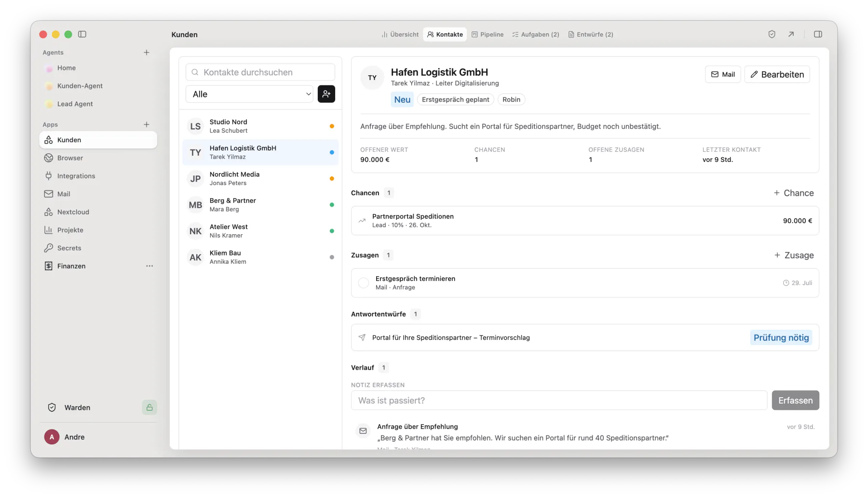This screenshot has height=498, width=868.
Task: Open the Mail app in sidebar
Action: click(98, 194)
